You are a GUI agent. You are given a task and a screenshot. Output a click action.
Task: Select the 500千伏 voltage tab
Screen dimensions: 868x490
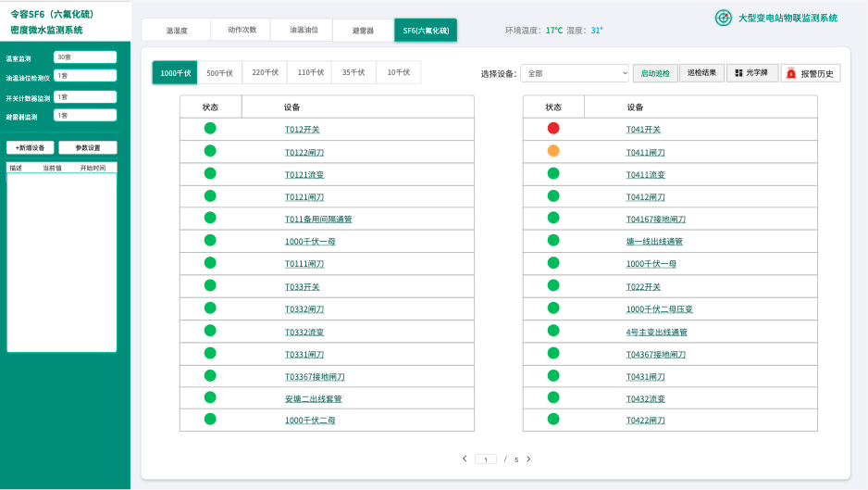[219, 72]
